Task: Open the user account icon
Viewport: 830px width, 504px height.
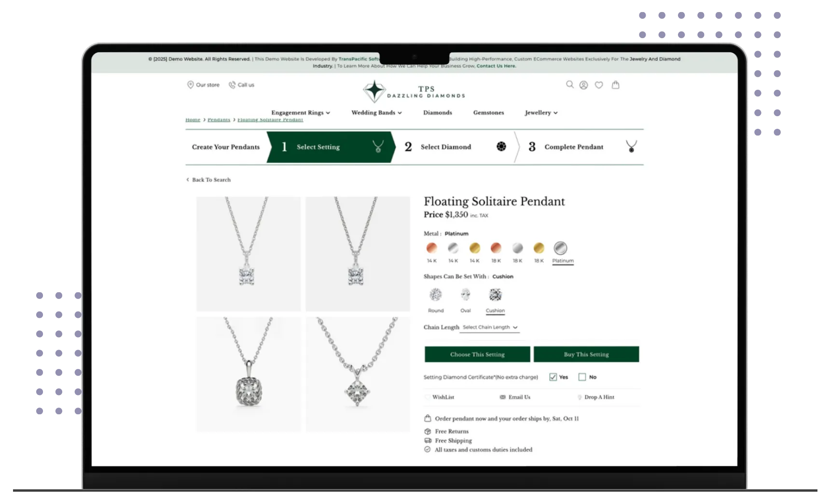Action: [x=583, y=85]
